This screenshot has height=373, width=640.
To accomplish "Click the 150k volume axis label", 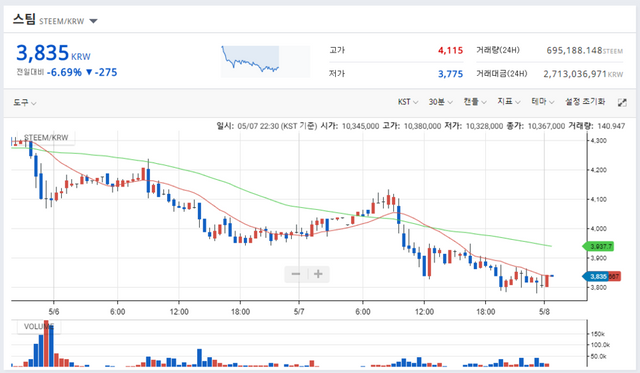I will 598,334.
